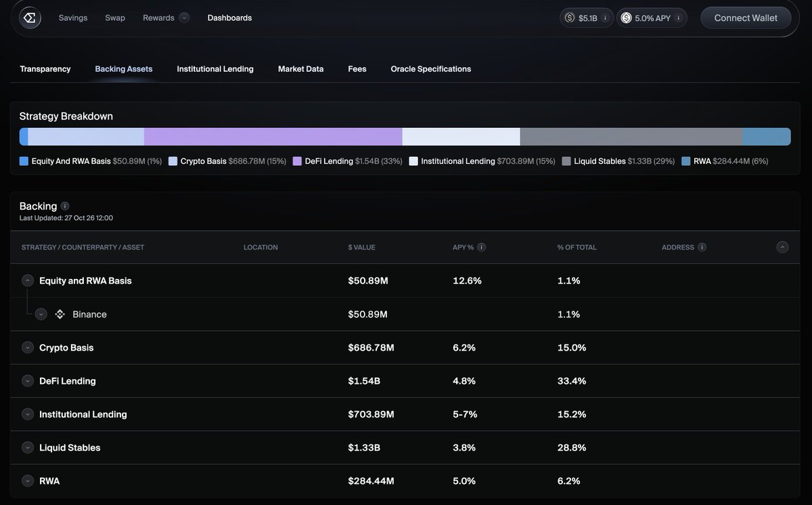Open the Swap page

tap(115, 18)
